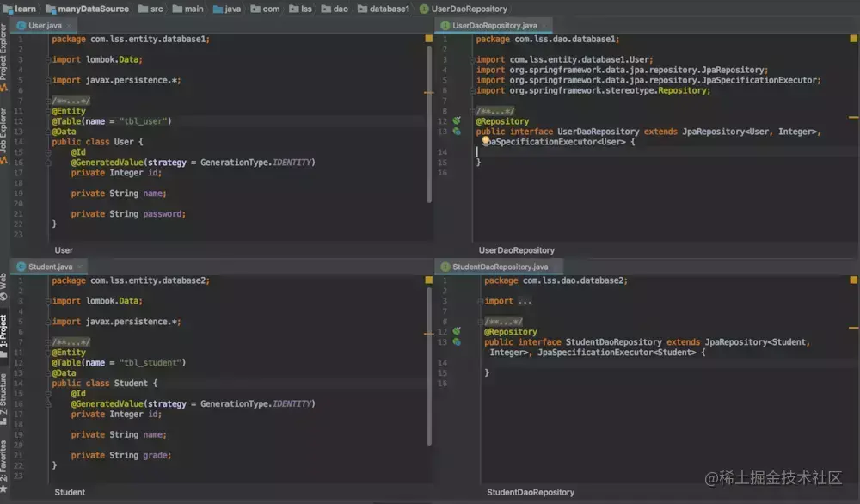This screenshot has width=860, height=504.
Task: Click the inspection indicator in StudentDaoRepository.java editor
Action: (853, 280)
